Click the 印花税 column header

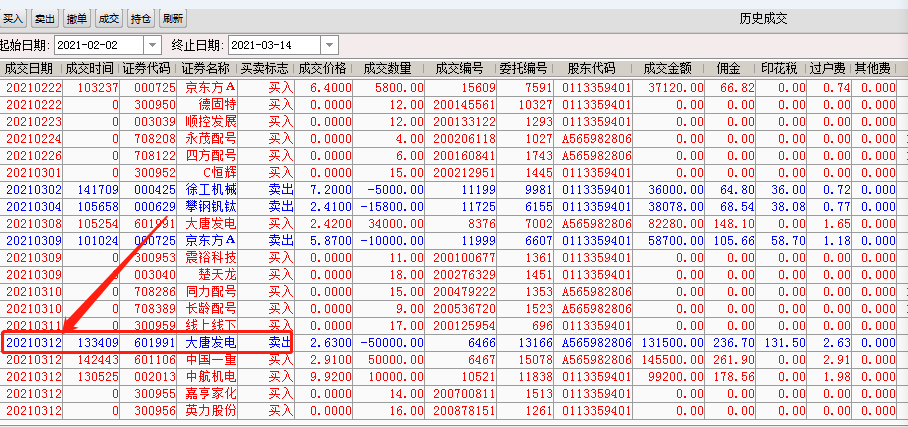785,69
